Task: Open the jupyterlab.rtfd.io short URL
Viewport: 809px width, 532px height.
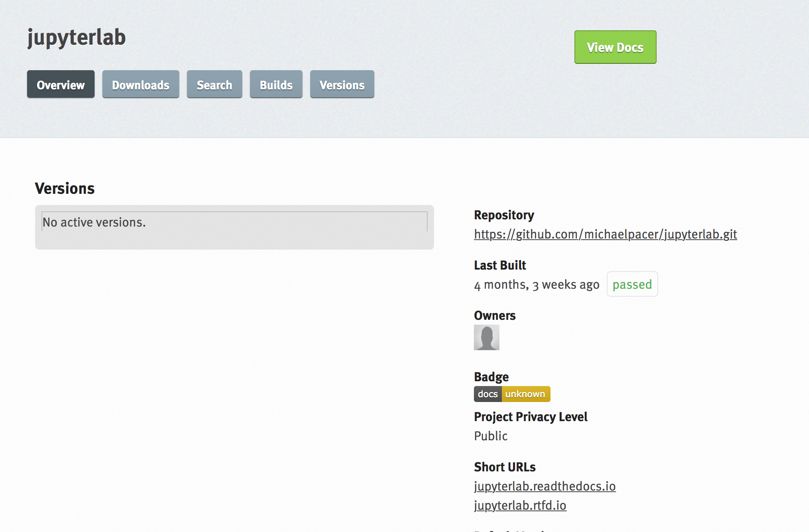Action: (519, 505)
